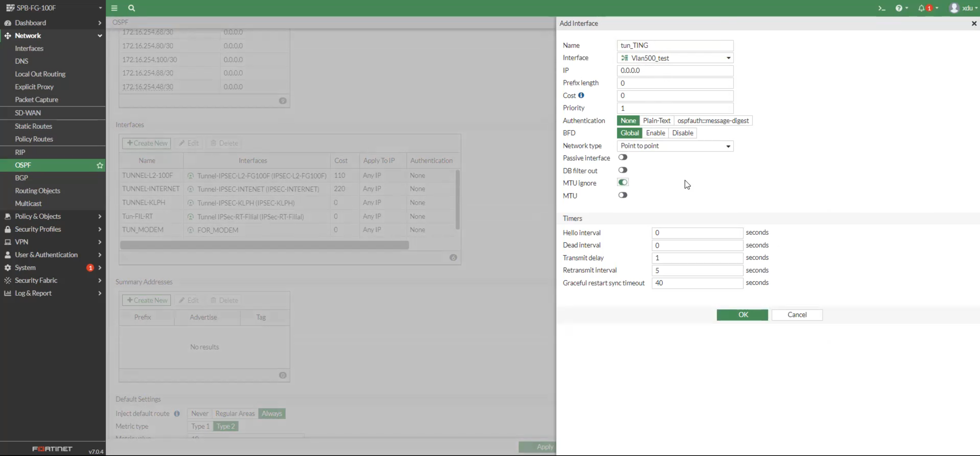This screenshot has height=456, width=980.
Task: Click the Inject default route info icon
Action: pos(177,413)
